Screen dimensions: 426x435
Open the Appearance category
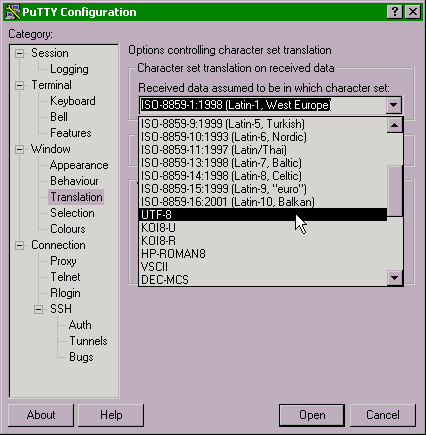79,165
